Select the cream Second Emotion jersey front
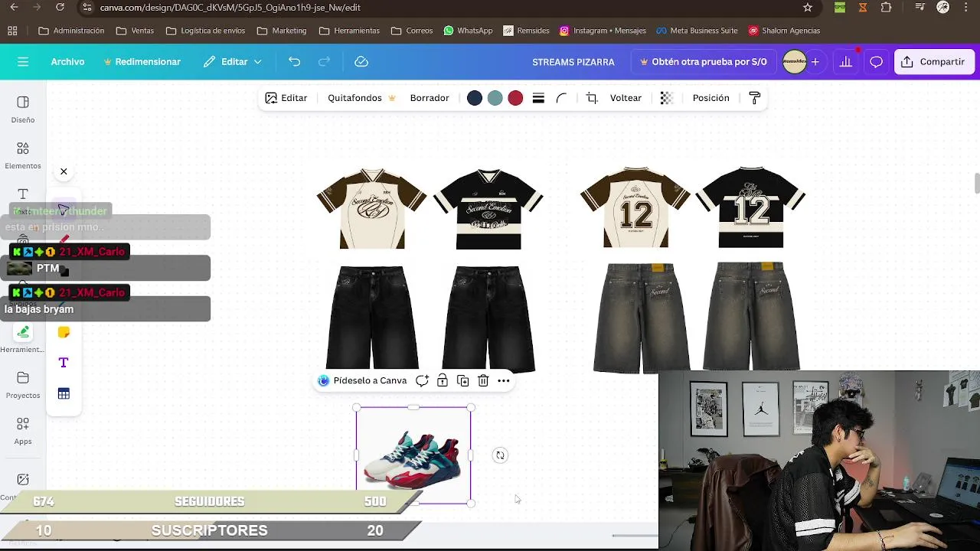The image size is (980, 551). click(372, 208)
